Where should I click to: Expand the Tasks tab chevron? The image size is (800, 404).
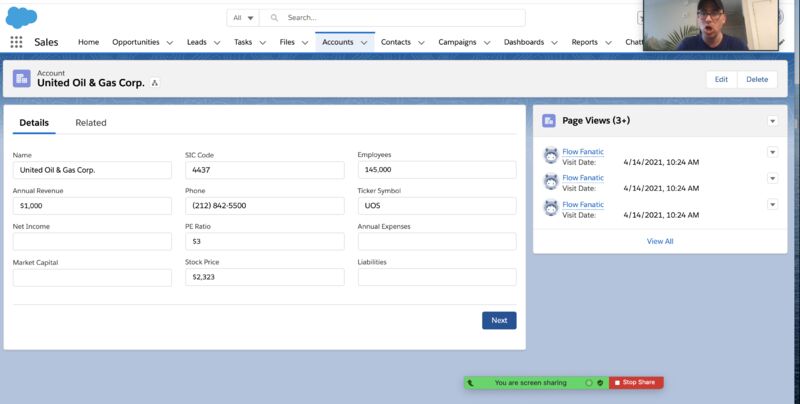(x=263, y=43)
